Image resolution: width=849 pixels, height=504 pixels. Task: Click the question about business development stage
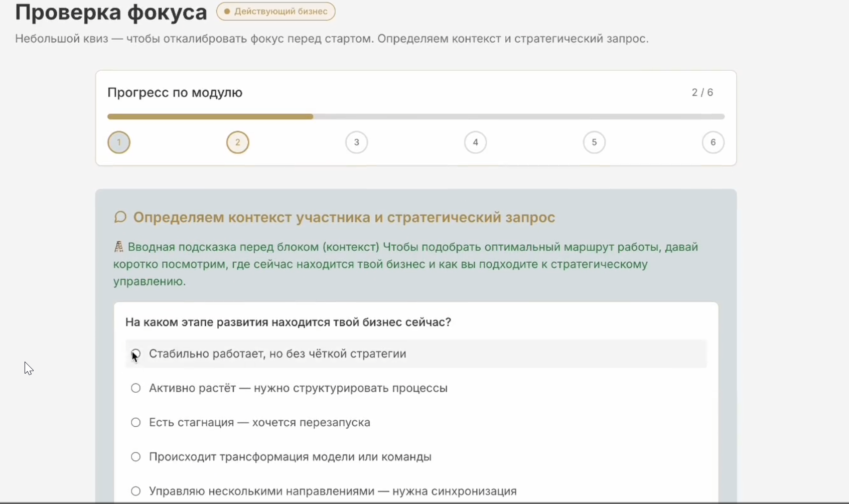tap(288, 322)
